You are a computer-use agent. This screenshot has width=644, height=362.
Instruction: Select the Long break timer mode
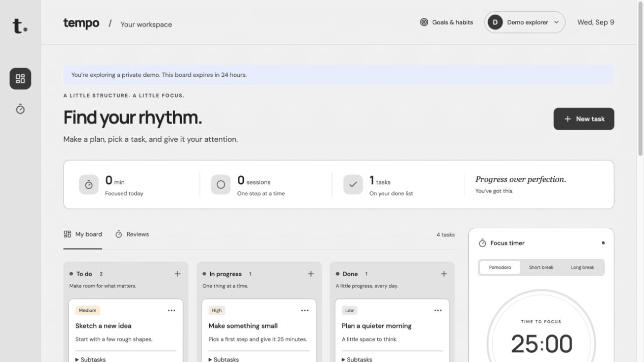582,267
